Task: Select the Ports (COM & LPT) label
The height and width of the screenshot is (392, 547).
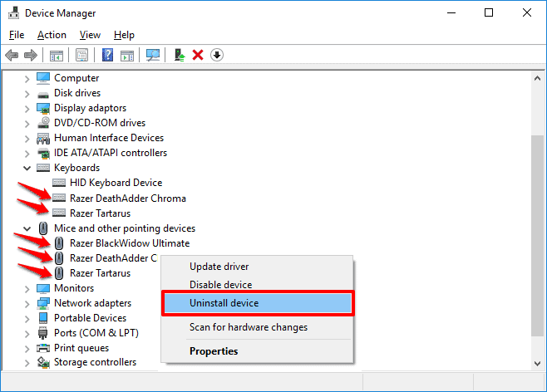Action: pos(96,333)
